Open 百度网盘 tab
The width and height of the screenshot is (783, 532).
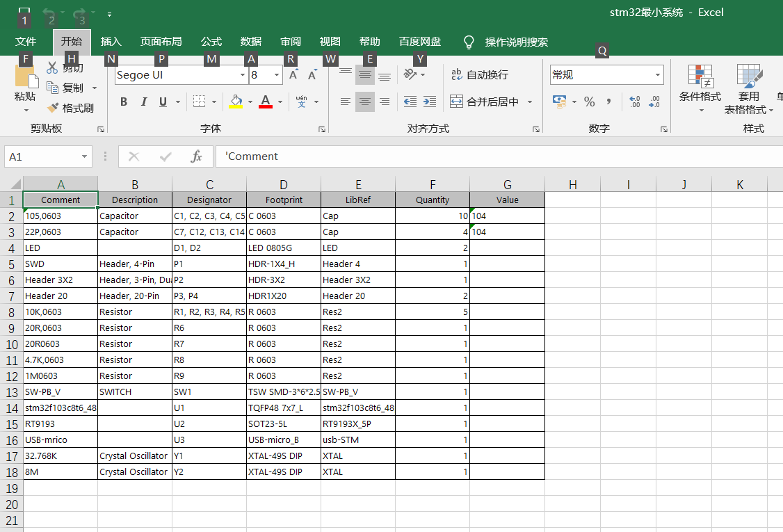click(x=420, y=42)
